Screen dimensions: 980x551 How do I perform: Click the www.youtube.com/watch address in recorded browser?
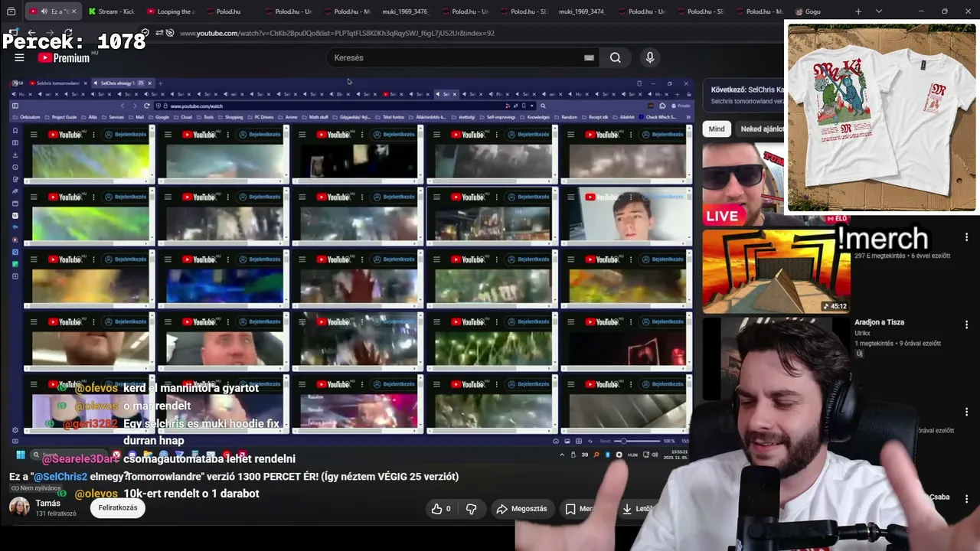pyautogui.click(x=196, y=106)
